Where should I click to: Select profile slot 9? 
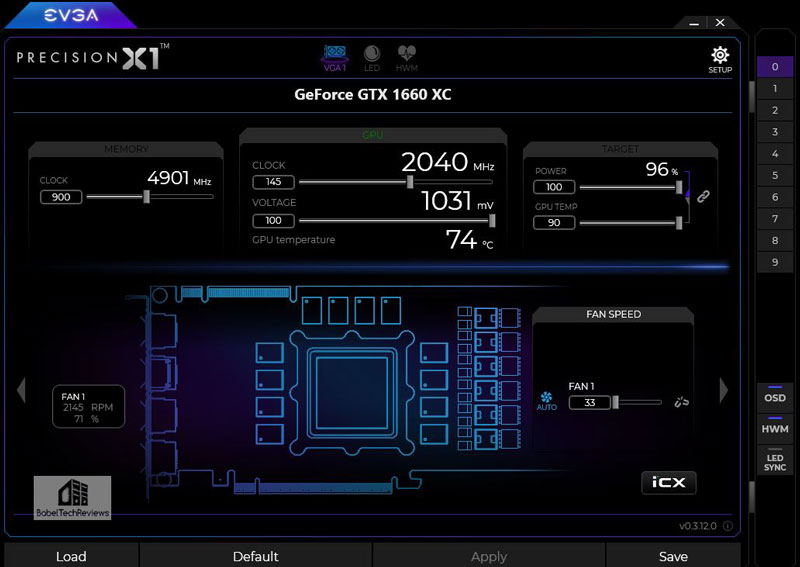click(x=774, y=262)
